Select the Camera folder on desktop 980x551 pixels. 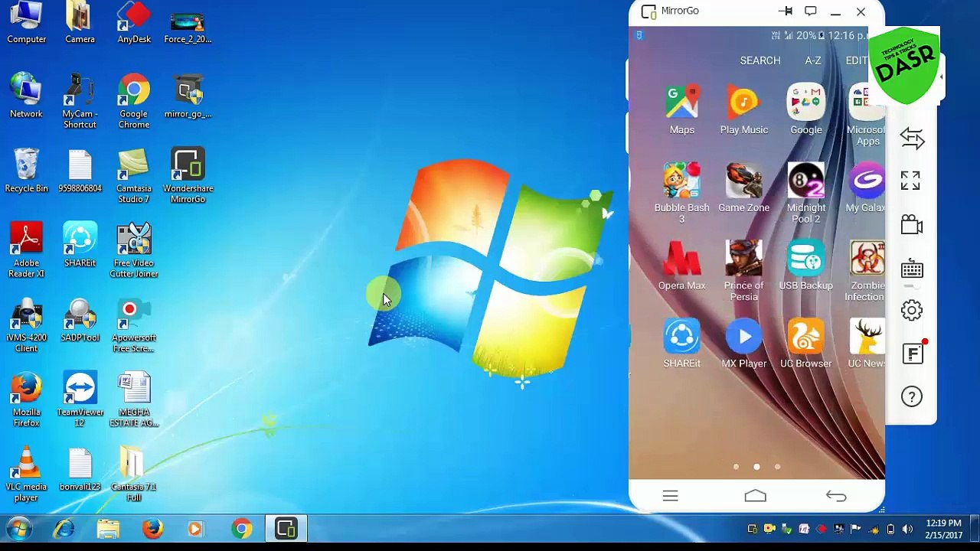(x=80, y=22)
